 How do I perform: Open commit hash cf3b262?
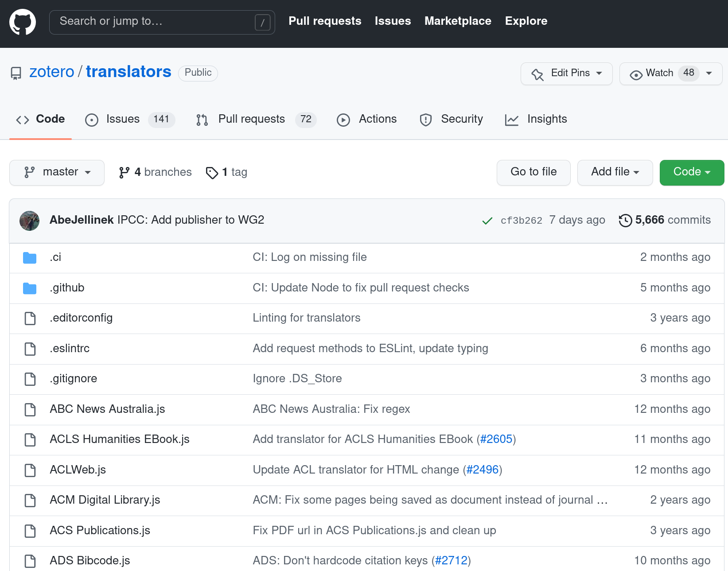pos(522,221)
